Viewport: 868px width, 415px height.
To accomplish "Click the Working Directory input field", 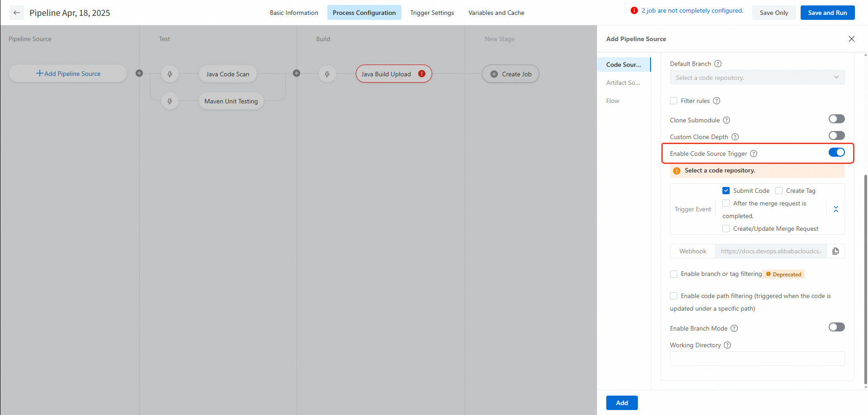I will (757, 359).
